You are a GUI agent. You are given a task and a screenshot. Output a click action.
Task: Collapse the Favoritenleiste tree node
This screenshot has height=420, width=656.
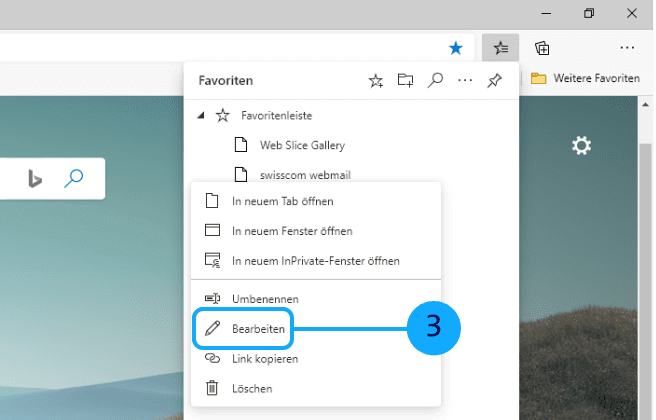[x=201, y=115]
